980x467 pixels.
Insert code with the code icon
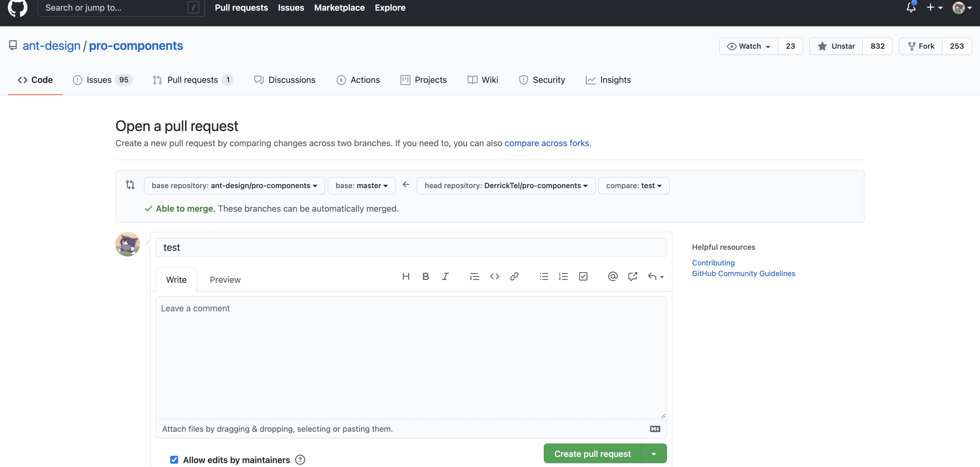tap(494, 276)
